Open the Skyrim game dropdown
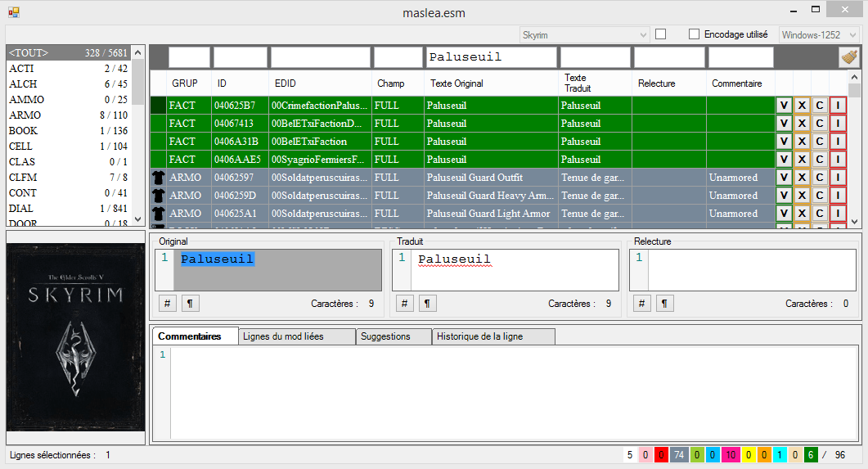868x469 pixels. pos(584,35)
